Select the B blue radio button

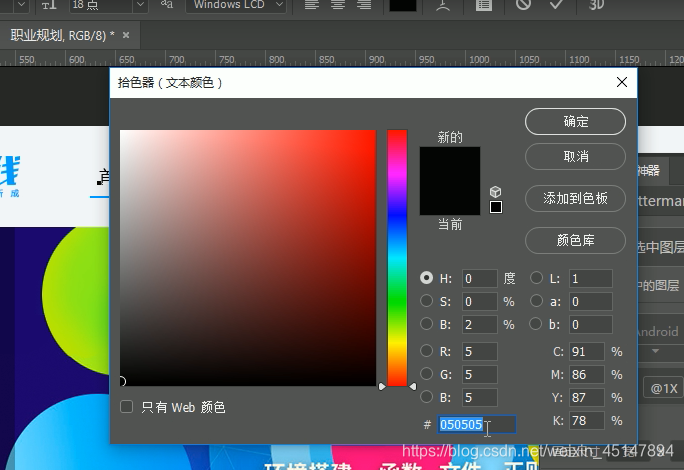point(426,397)
